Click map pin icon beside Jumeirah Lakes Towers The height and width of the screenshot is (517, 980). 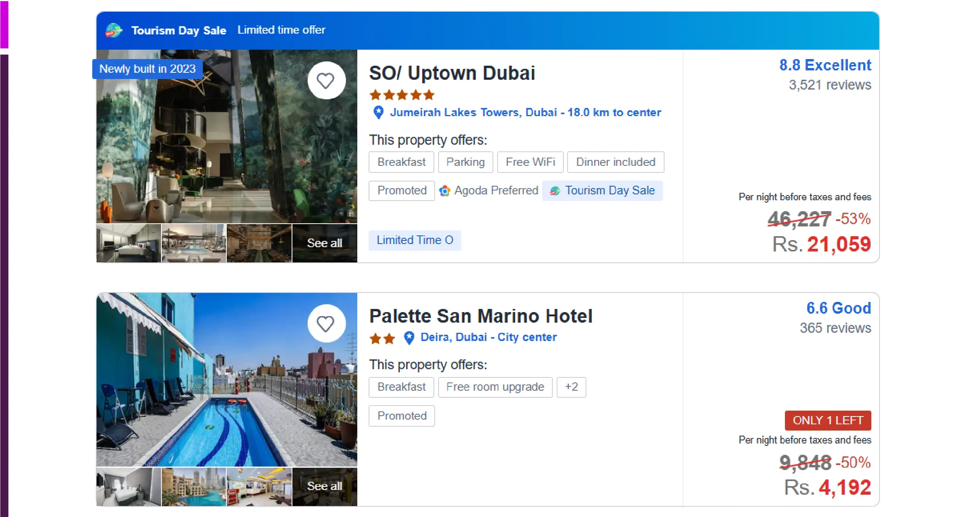tap(378, 113)
